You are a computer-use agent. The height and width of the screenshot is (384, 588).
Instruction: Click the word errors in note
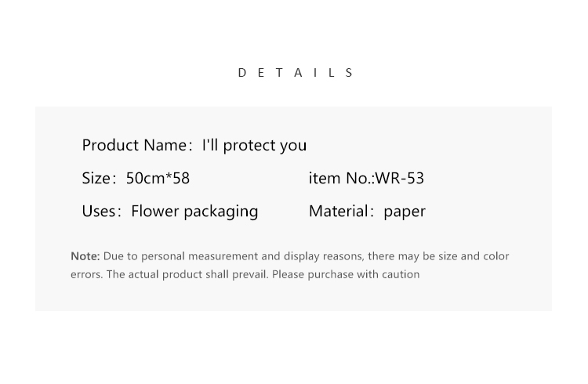pyautogui.click(x=86, y=275)
